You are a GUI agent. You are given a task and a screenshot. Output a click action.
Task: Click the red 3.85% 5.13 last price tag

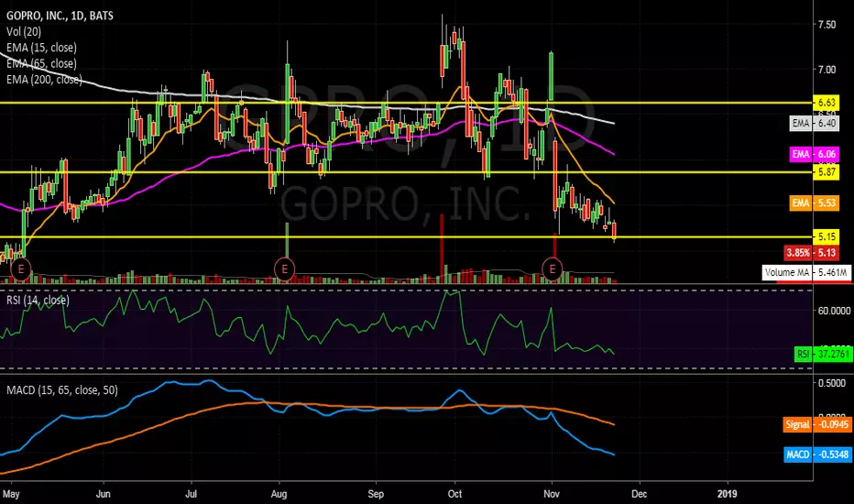[812, 252]
